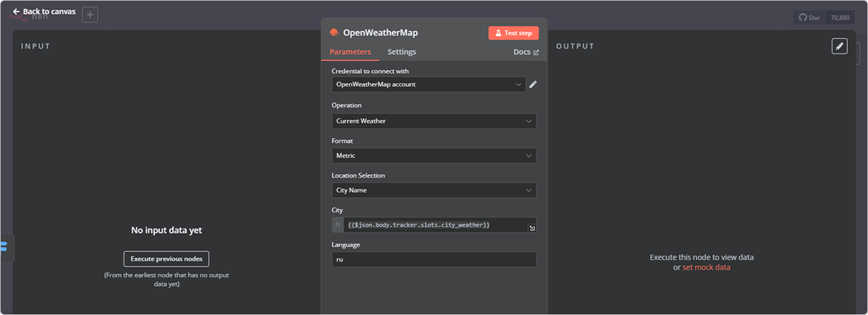Click the Test step button
The width and height of the screenshot is (868, 315).
pyautogui.click(x=514, y=33)
